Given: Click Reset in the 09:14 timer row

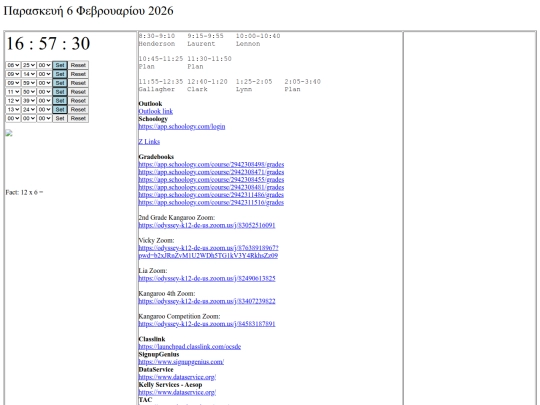Looking at the screenshot, I should pos(78,74).
